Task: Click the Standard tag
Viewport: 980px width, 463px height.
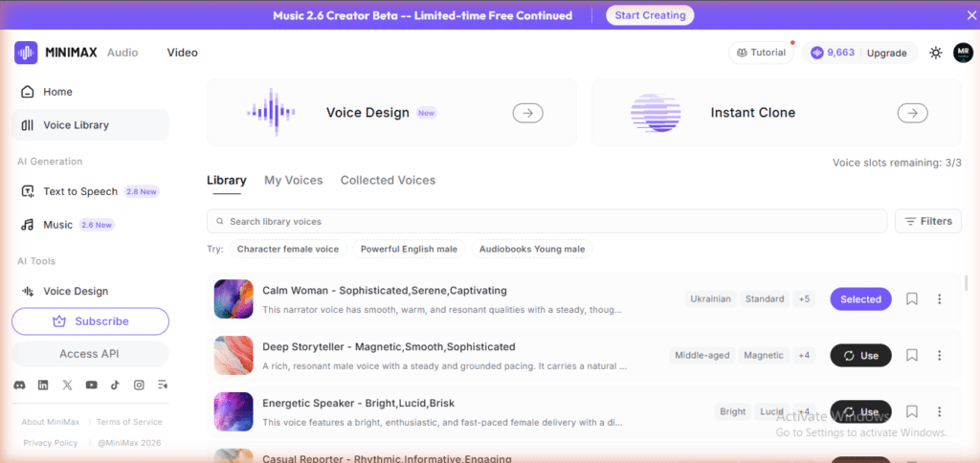Action: tap(765, 299)
